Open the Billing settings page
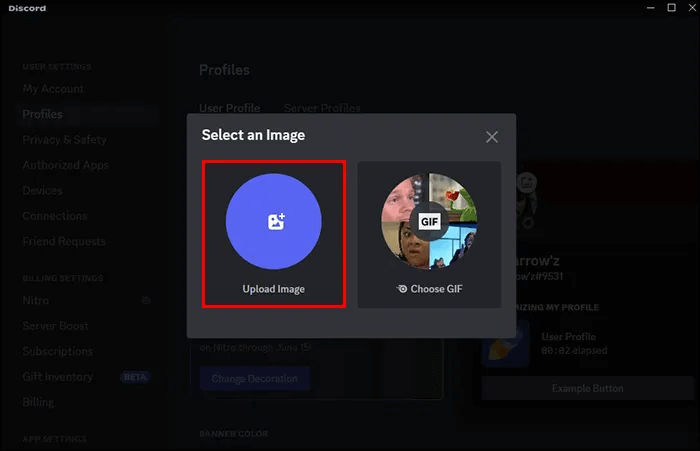Screen dimensions: 700x451 point(38,402)
